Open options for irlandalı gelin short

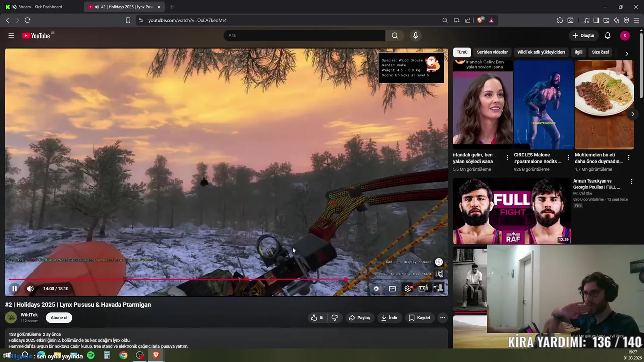pos(507,157)
